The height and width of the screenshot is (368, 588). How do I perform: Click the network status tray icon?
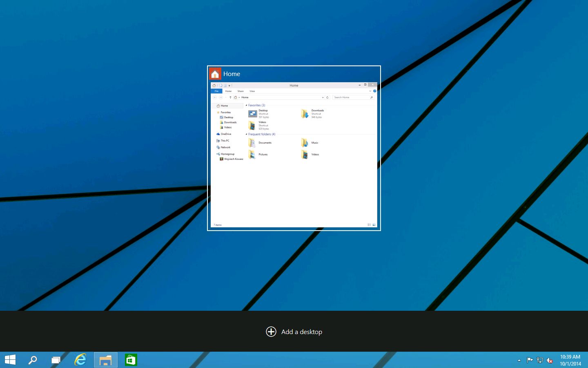tap(540, 360)
